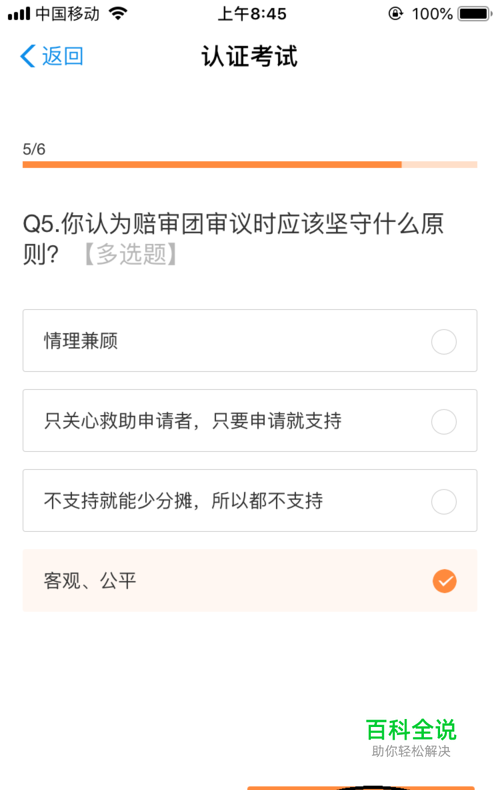Tap the 情理兼顾 answer row text

81,341
